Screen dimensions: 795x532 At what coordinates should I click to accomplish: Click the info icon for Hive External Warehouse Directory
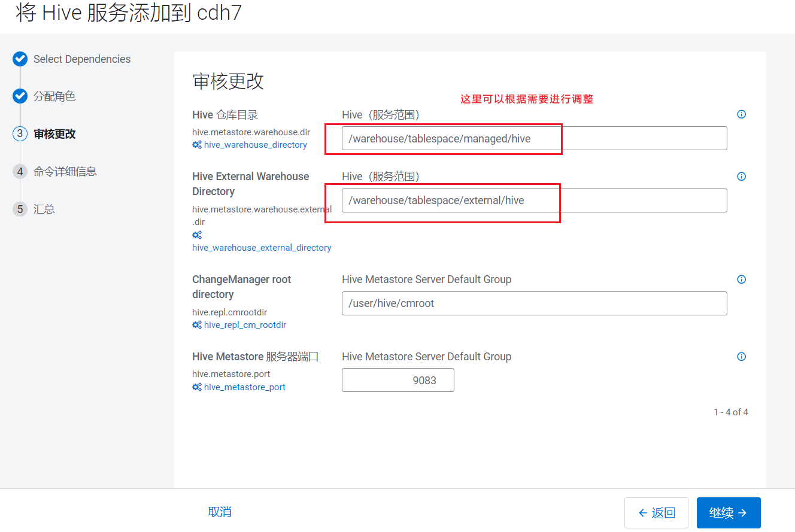(741, 177)
